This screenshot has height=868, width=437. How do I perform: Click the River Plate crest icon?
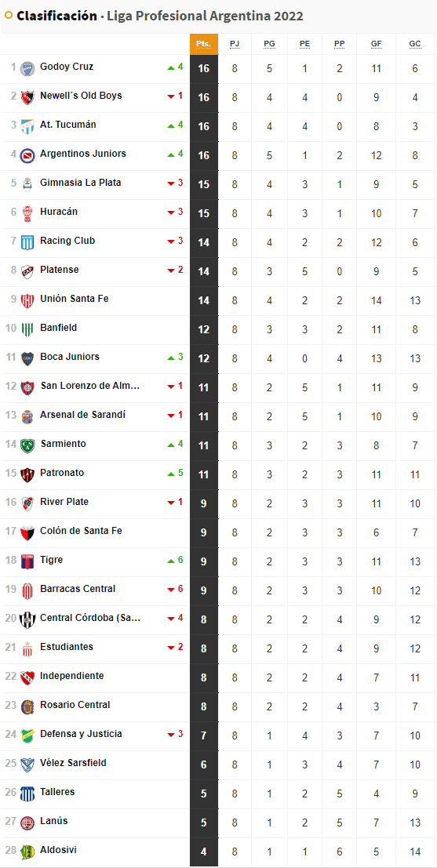(27, 503)
